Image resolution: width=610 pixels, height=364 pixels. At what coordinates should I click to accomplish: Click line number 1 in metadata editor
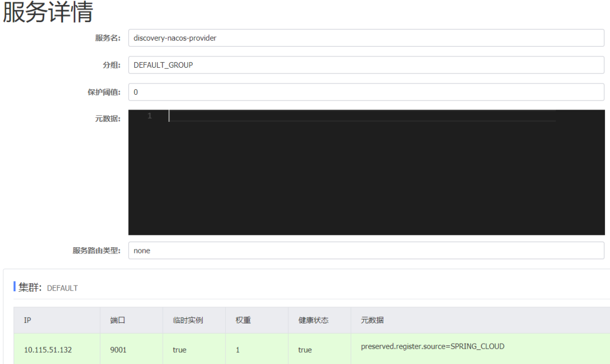[x=149, y=116]
